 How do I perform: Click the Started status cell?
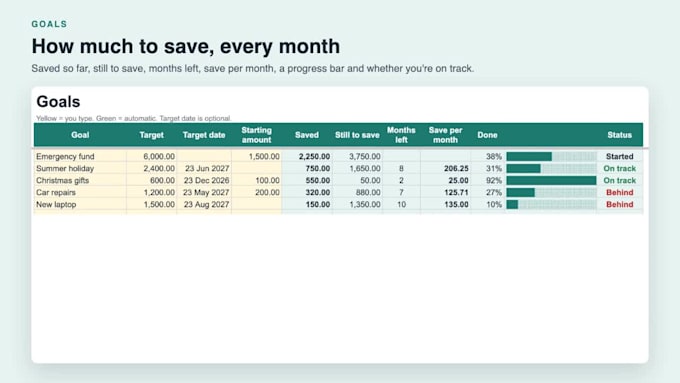[x=619, y=156]
